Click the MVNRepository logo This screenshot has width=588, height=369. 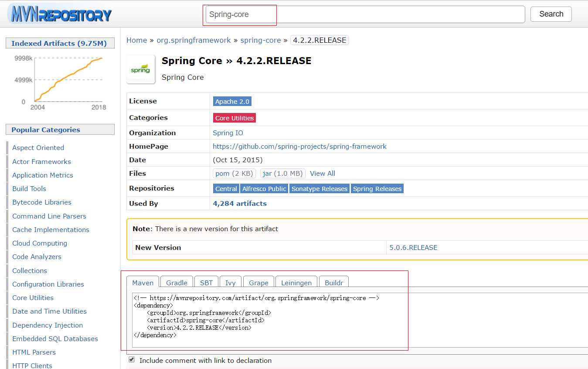point(60,14)
